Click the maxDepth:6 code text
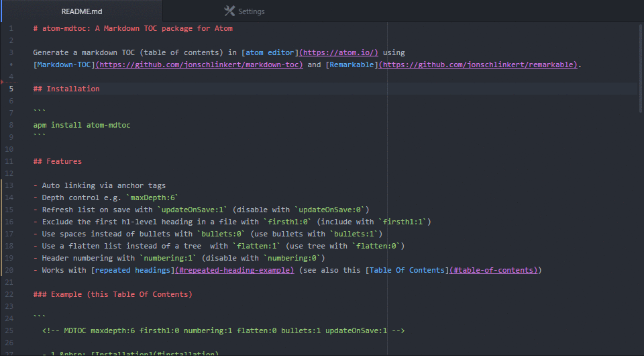644x356 pixels. tap(152, 197)
